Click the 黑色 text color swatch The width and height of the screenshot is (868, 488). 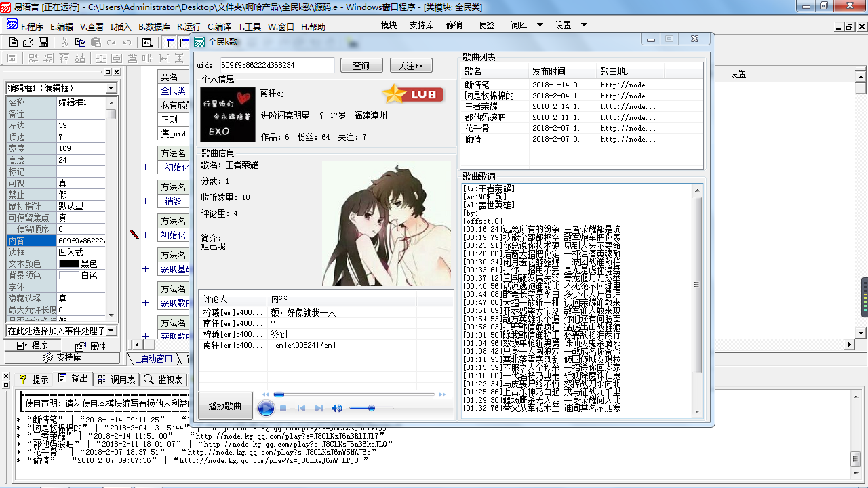(x=69, y=264)
